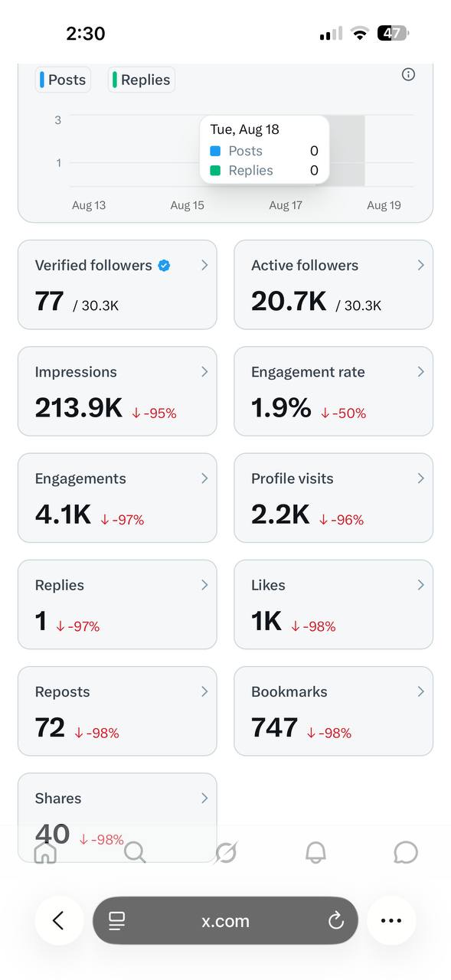
Task: Toggle the Posts series in chart
Action: pyautogui.click(x=63, y=80)
